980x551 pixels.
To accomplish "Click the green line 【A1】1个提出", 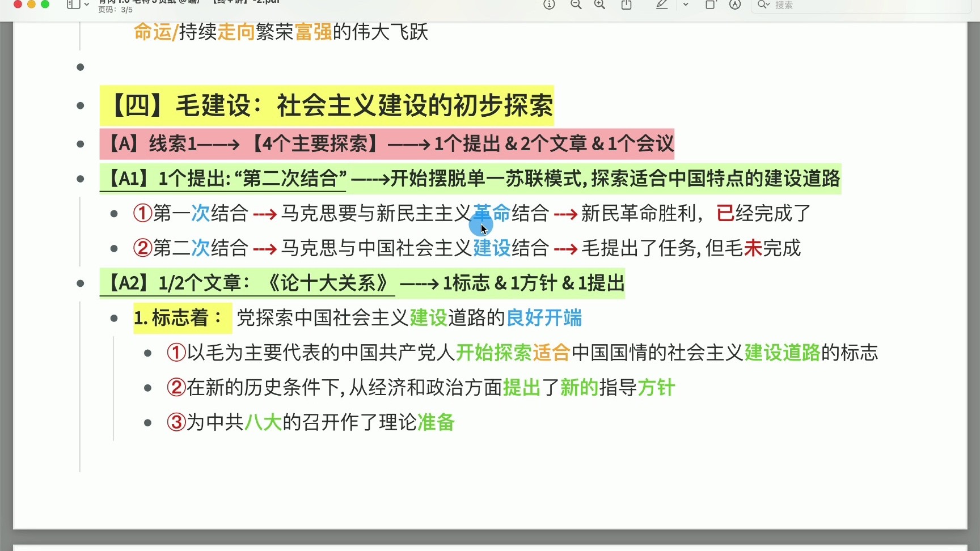I will (470, 179).
